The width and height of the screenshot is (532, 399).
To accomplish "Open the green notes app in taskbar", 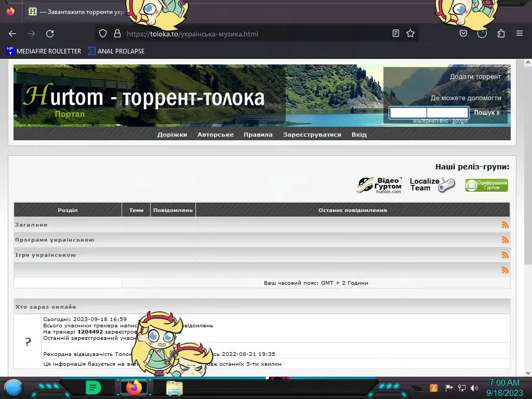I will tap(94, 388).
